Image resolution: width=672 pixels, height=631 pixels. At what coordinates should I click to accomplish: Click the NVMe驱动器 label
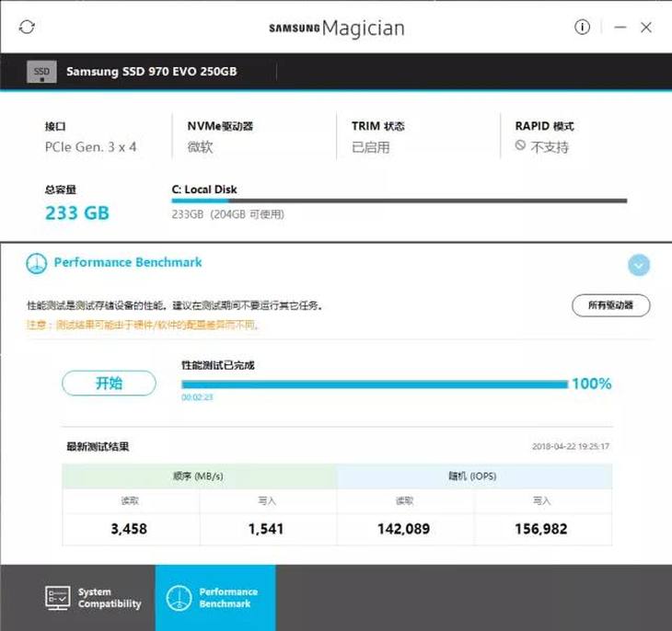[x=220, y=126]
